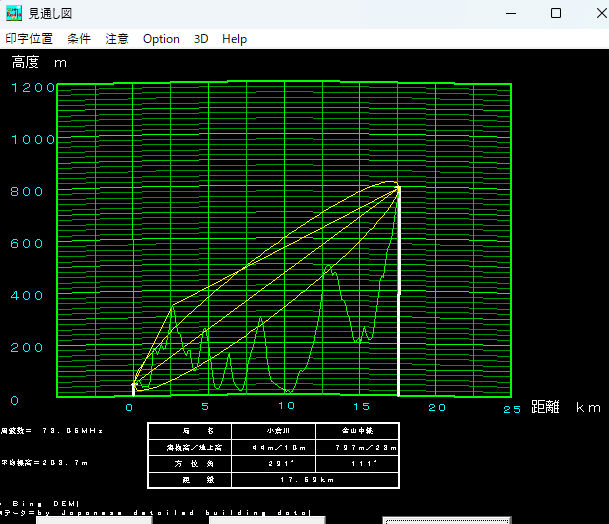Click the 距離 km axis label
609x524 pixels.
(x=566, y=407)
